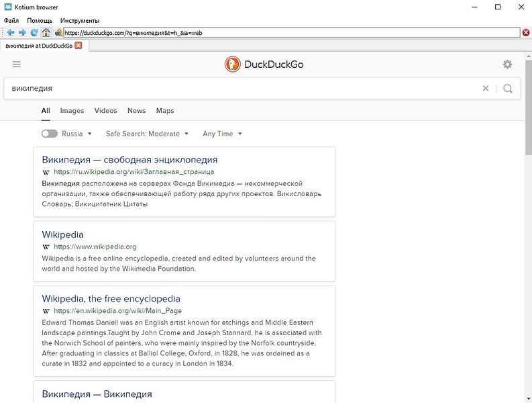Viewport: 532px width, 403px height.
Task: Open the 'Wikipedia' result title
Action: click(62, 234)
